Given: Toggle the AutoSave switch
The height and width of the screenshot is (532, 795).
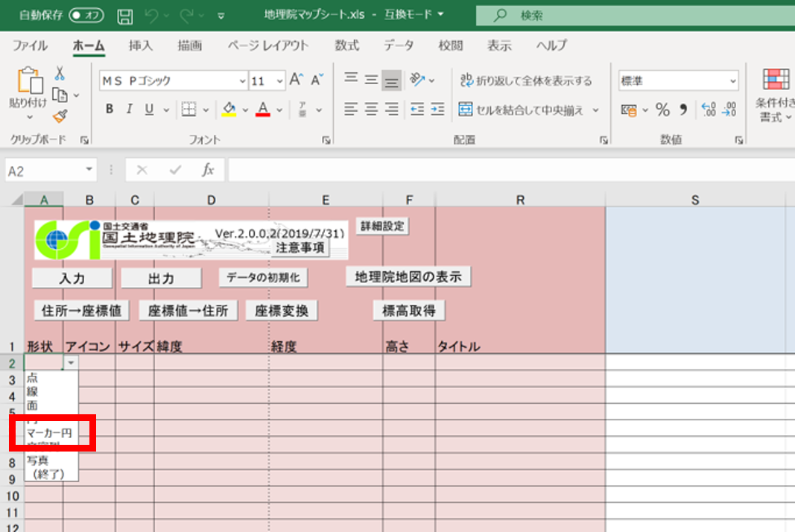Looking at the screenshot, I should pyautogui.click(x=86, y=15).
